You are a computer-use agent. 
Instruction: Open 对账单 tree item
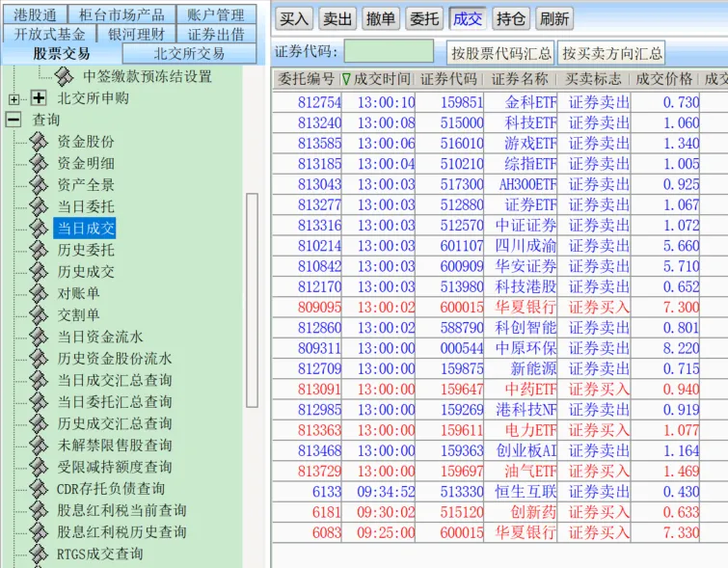pyautogui.click(x=78, y=293)
